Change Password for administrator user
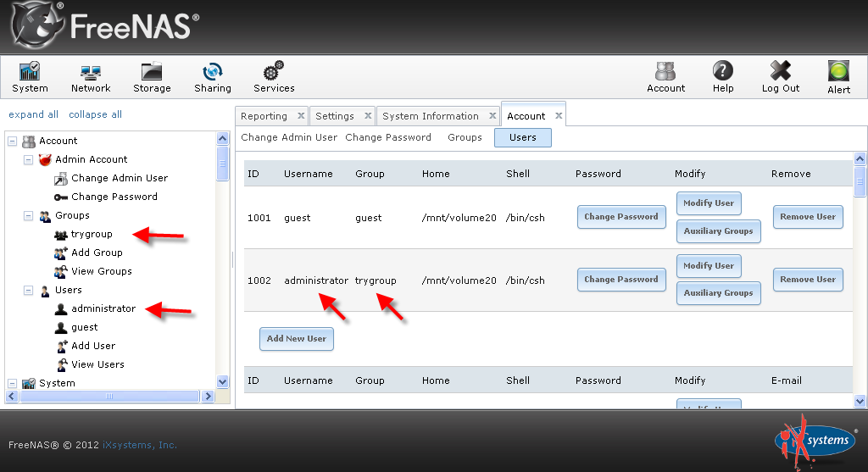Screen dimensions: 868x472 click(x=621, y=280)
